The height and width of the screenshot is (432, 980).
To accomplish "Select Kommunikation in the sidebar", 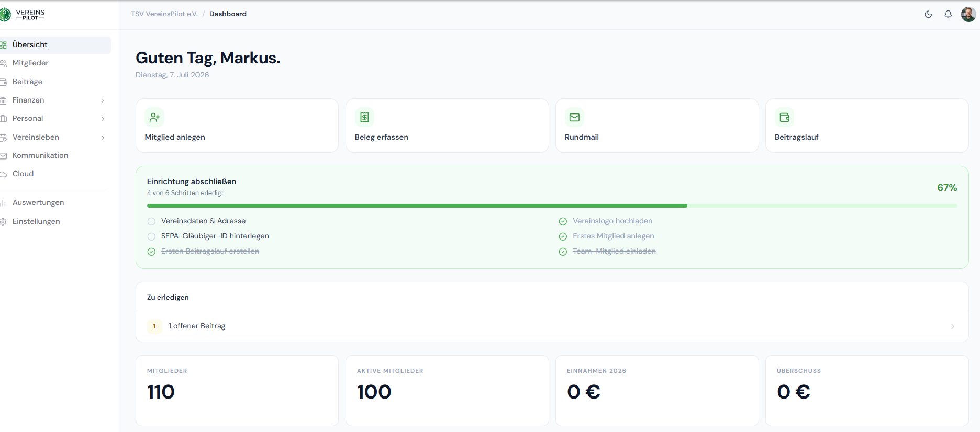I will pos(55,156).
